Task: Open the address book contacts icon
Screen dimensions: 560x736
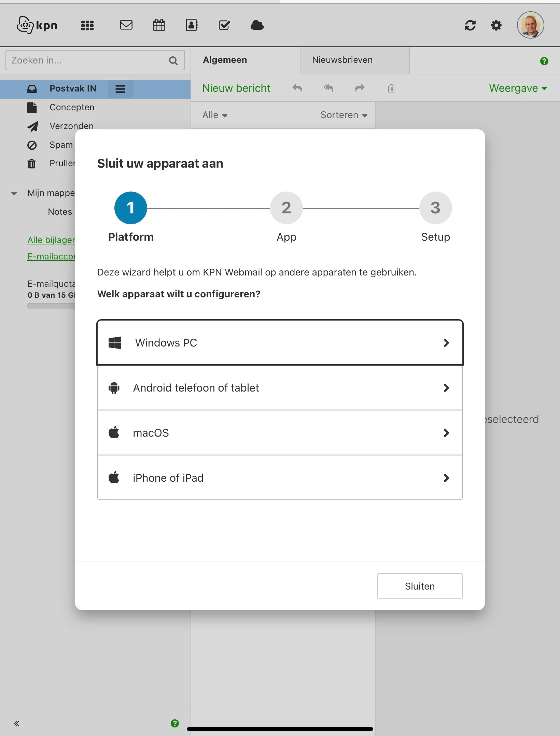Action: click(x=192, y=25)
